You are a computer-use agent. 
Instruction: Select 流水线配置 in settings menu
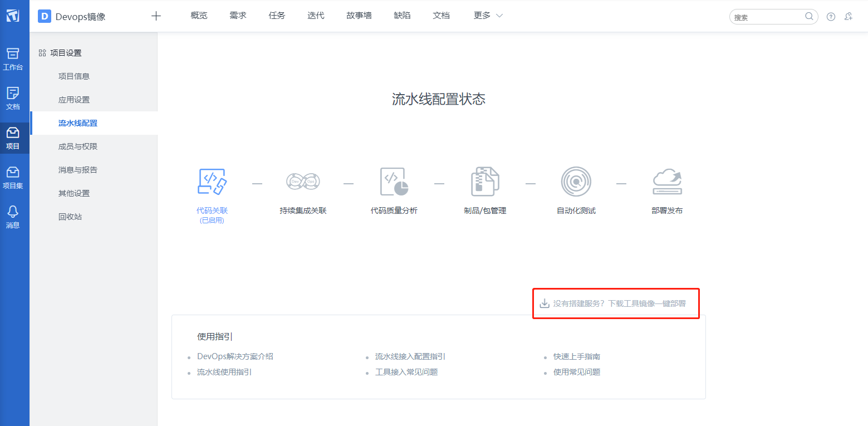(x=94, y=123)
